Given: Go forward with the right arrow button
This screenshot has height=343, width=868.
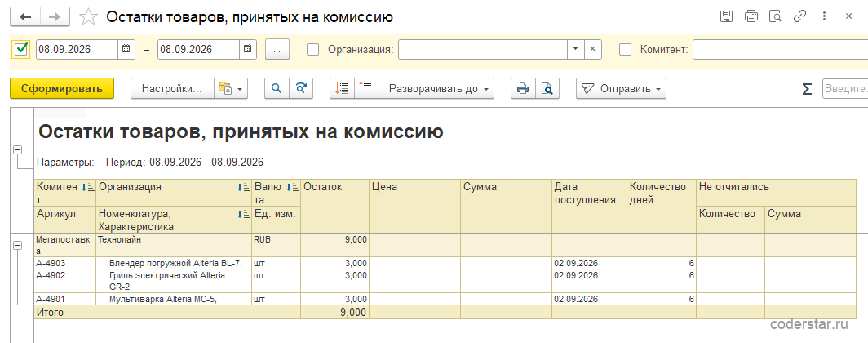Looking at the screenshot, I should pyautogui.click(x=55, y=16).
